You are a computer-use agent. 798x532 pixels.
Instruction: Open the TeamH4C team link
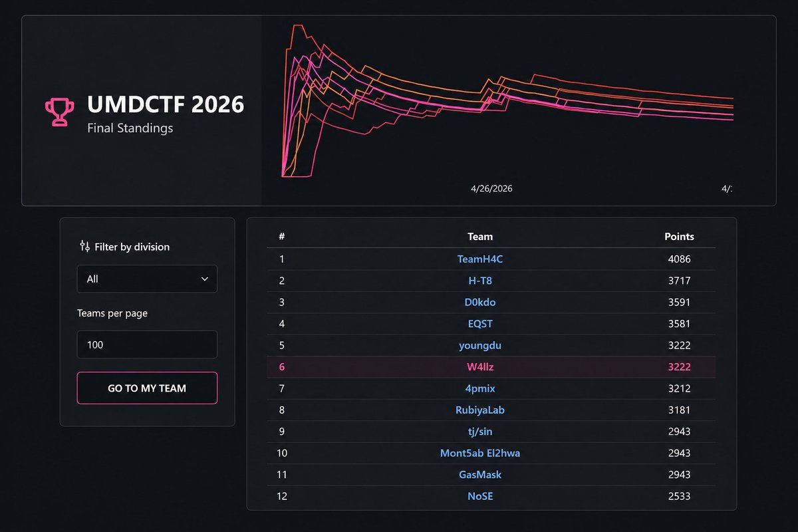coord(480,259)
